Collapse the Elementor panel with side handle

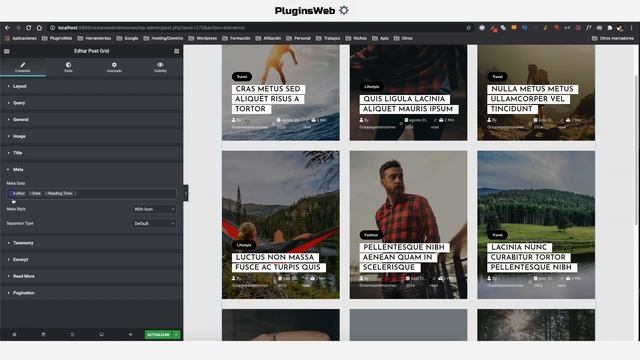[186, 193]
